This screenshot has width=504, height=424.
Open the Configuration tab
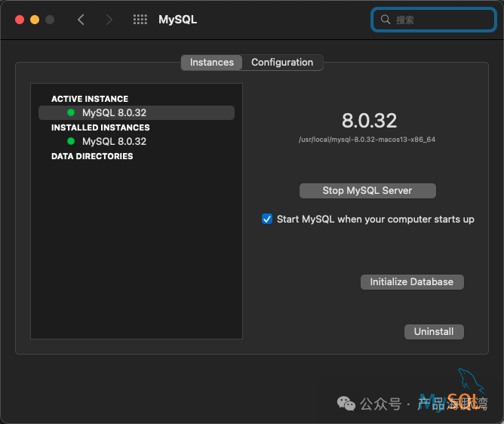[282, 63]
